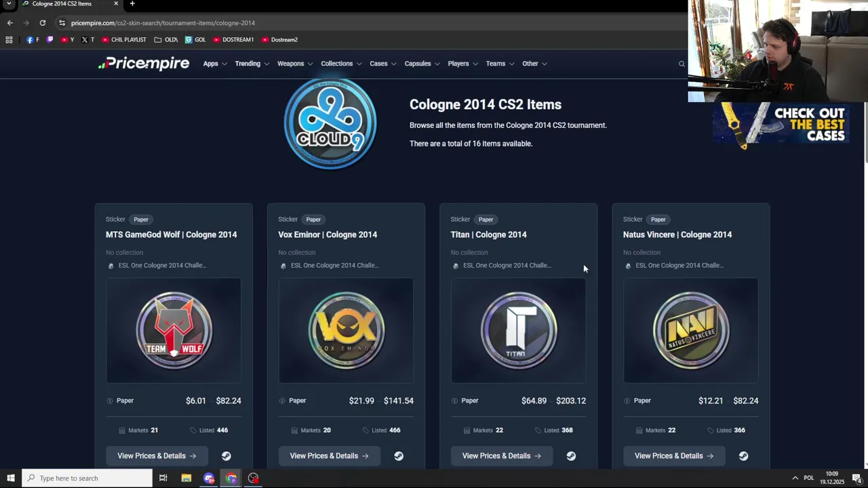Close the Cologne 2014 CS2 Items tab
Image resolution: width=868 pixels, height=488 pixels.
116,3
